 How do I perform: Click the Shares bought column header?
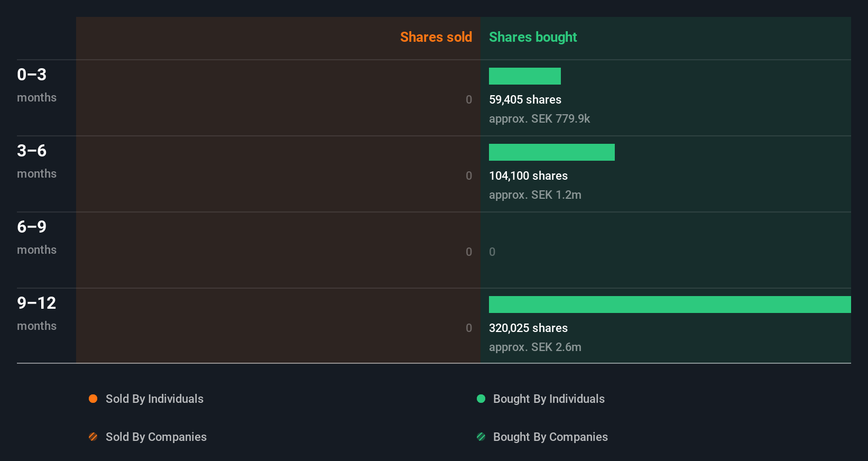click(x=533, y=37)
